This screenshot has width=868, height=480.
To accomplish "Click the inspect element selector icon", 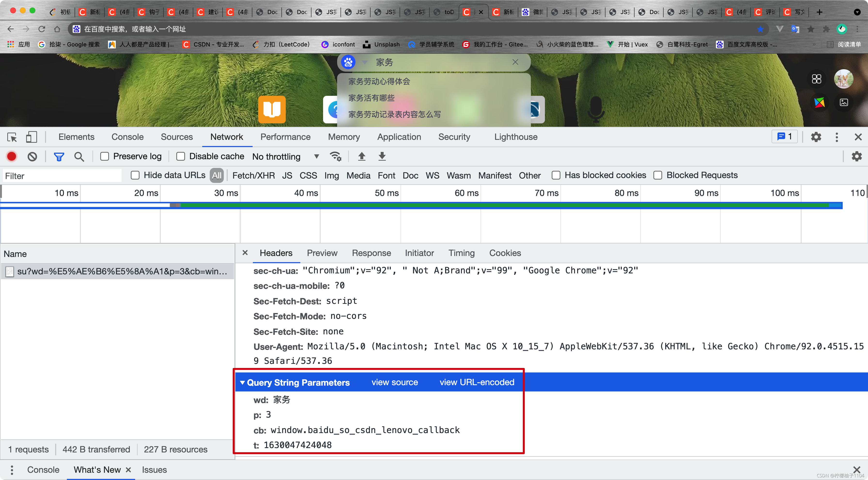I will pos(12,137).
